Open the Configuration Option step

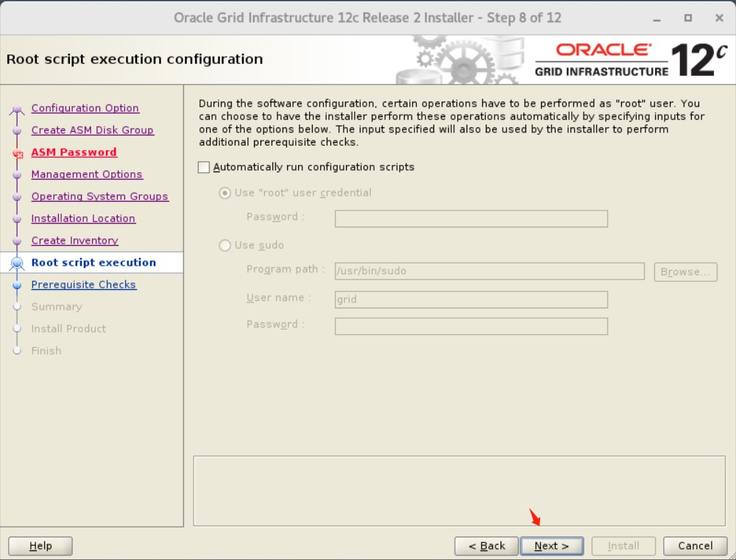[85, 108]
